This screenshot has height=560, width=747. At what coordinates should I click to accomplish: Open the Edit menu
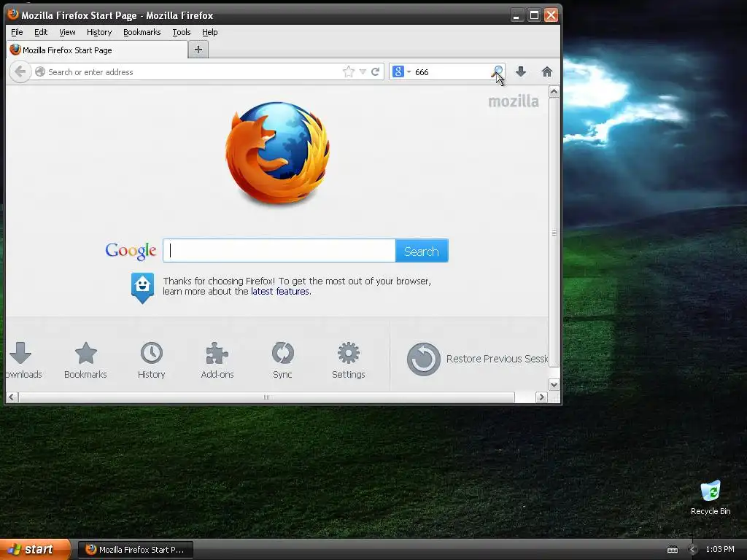coord(41,32)
